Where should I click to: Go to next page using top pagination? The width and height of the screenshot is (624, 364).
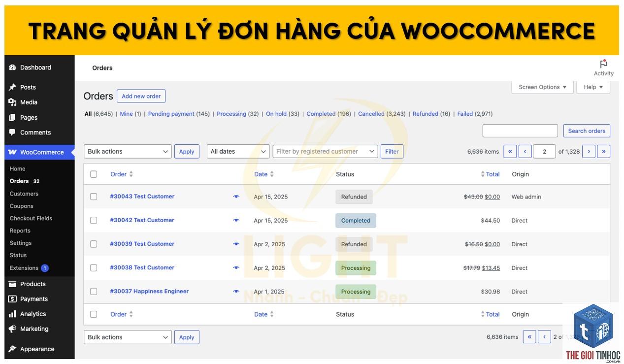click(x=589, y=151)
